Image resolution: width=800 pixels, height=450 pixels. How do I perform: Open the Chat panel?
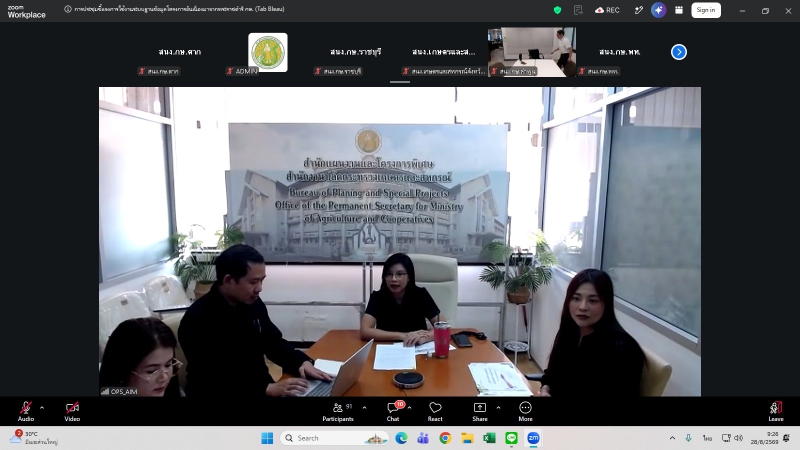[x=393, y=411]
